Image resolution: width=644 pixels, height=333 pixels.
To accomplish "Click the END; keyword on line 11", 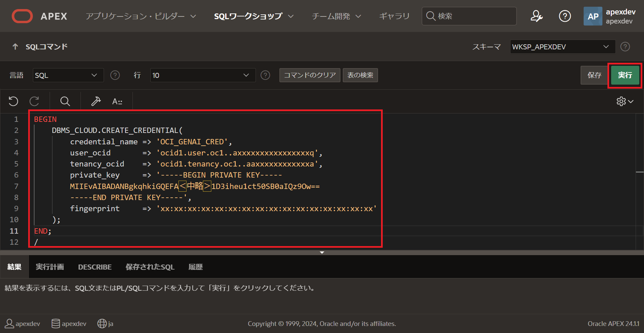I will [x=43, y=231].
